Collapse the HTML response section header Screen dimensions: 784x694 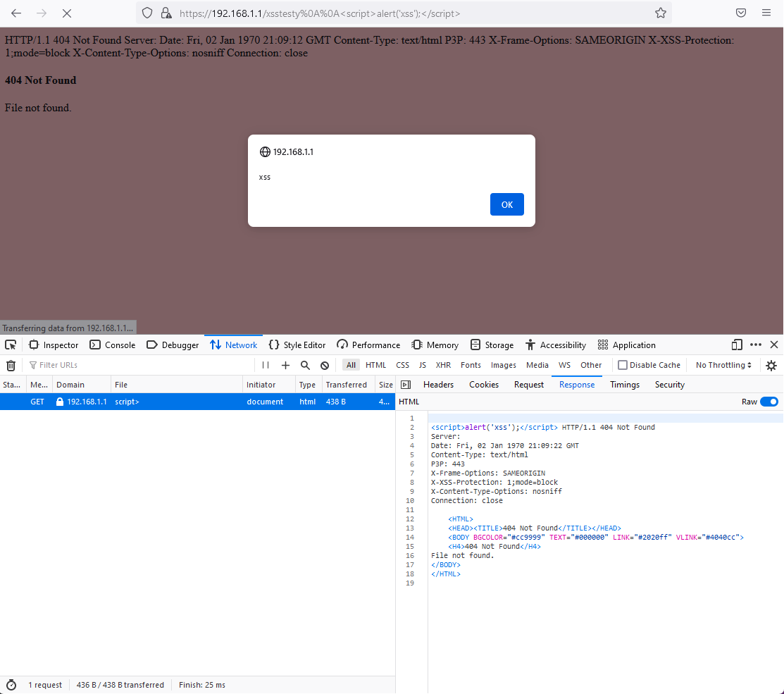click(x=409, y=402)
